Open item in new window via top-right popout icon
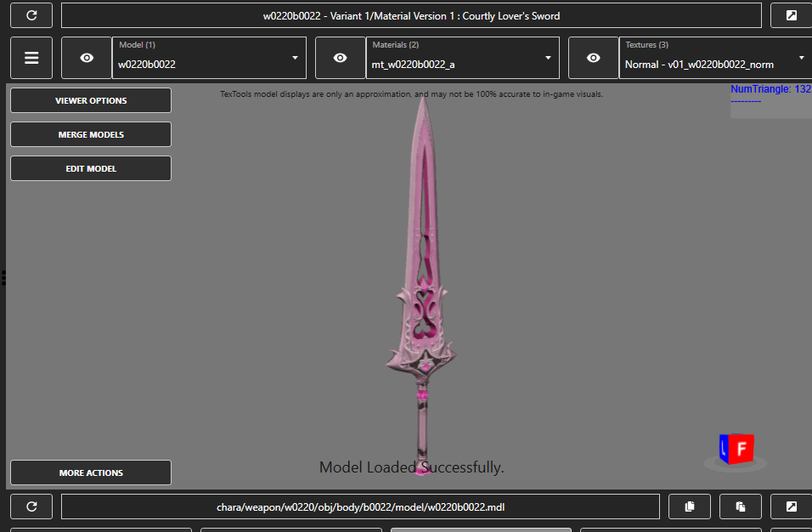This screenshot has width=812, height=532. coord(791,15)
